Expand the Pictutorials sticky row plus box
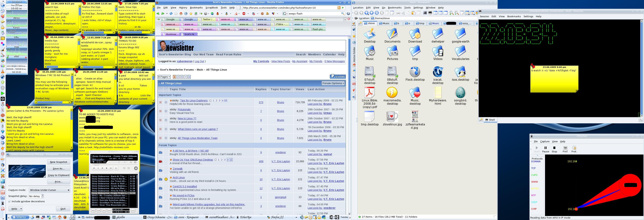Viewport: 644px width, 220px height. point(166,111)
